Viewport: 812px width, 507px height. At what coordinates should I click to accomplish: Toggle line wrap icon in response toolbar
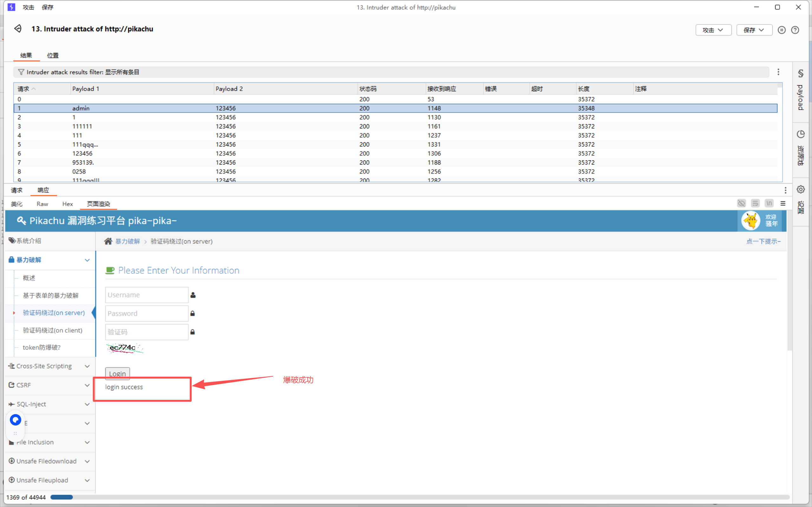pos(755,204)
